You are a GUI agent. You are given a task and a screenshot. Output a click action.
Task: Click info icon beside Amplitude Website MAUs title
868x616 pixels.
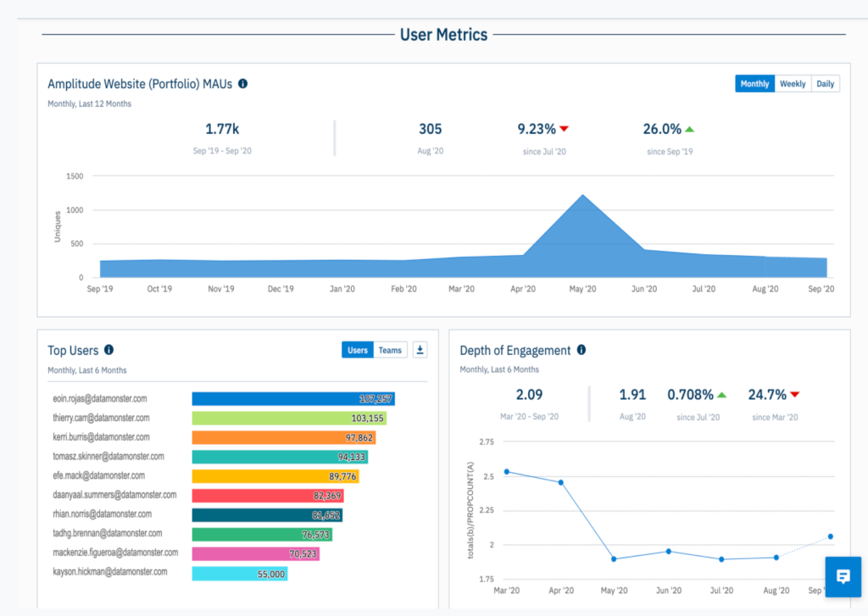pyautogui.click(x=242, y=84)
